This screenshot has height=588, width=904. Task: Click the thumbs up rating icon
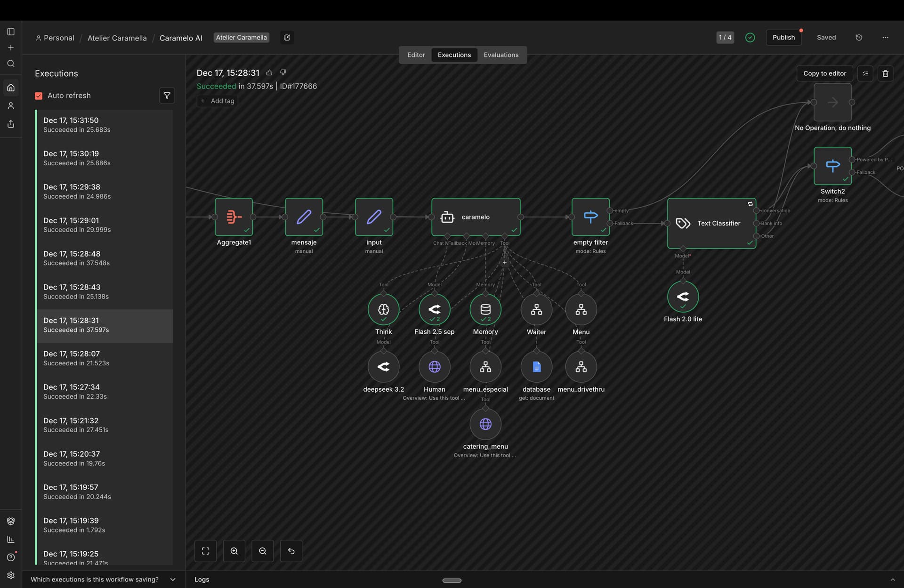(269, 72)
